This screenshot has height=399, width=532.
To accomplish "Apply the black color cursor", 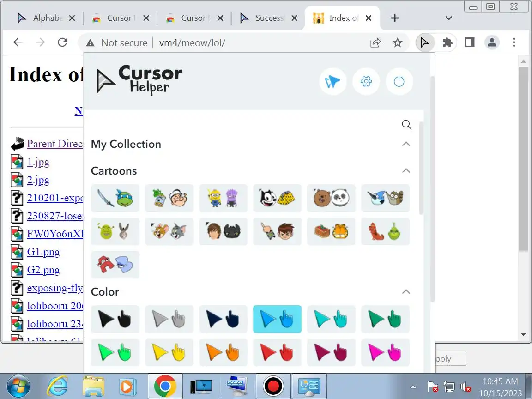I will [x=115, y=319].
